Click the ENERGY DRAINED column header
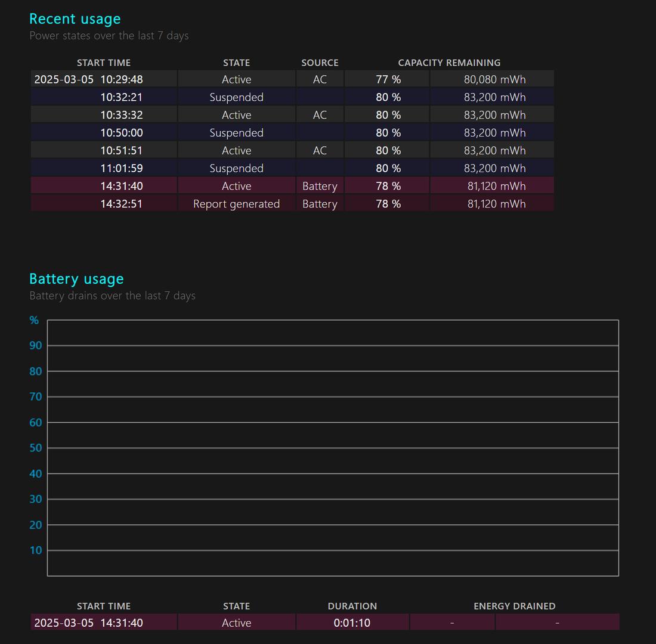 pos(514,606)
